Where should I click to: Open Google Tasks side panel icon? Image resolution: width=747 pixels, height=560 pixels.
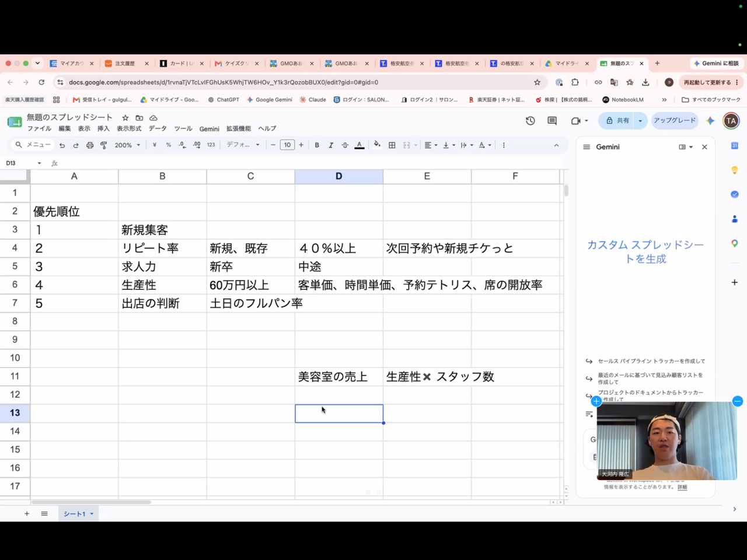pos(735,194)
